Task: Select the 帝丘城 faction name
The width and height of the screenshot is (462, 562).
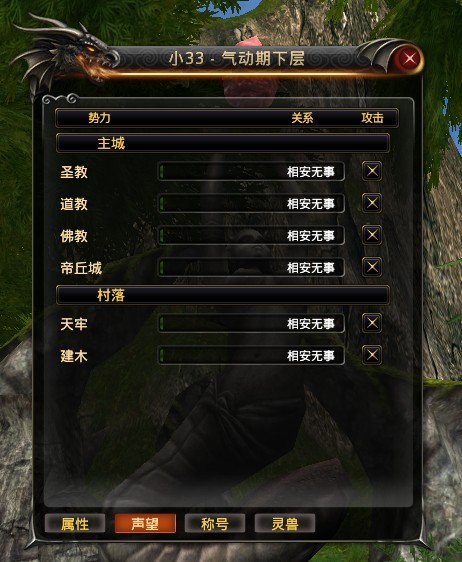Action: coord(81,268)
